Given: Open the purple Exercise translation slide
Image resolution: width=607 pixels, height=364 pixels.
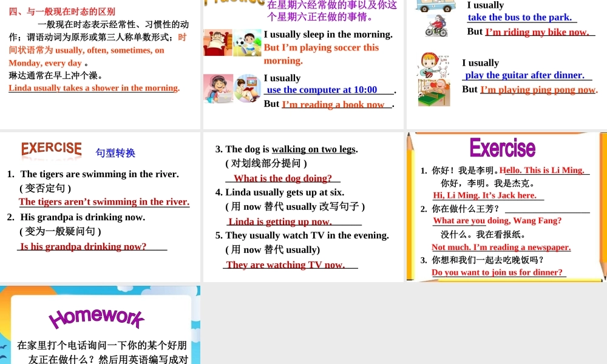Looking at the screenshot, I should [507, 207].
